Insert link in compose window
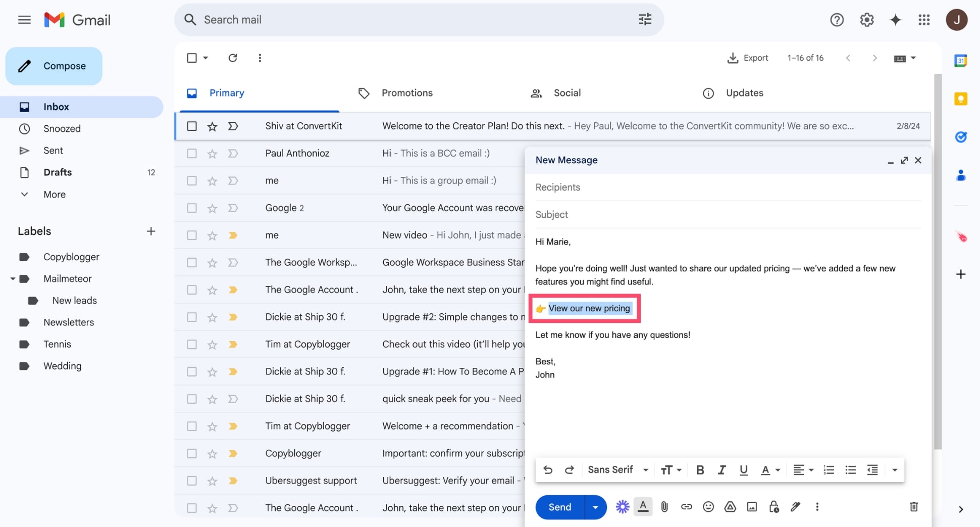980x527 pixels. tap(686, 507)
